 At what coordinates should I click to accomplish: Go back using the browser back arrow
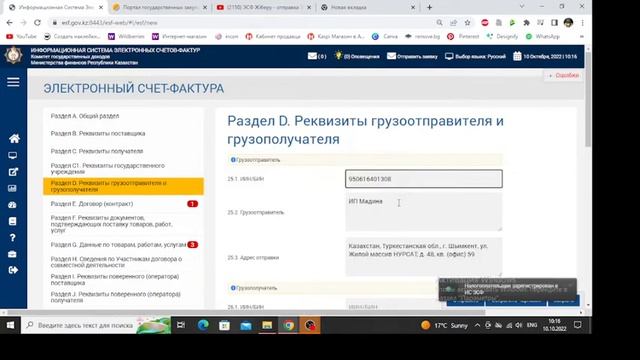click(x=10, y=23)
